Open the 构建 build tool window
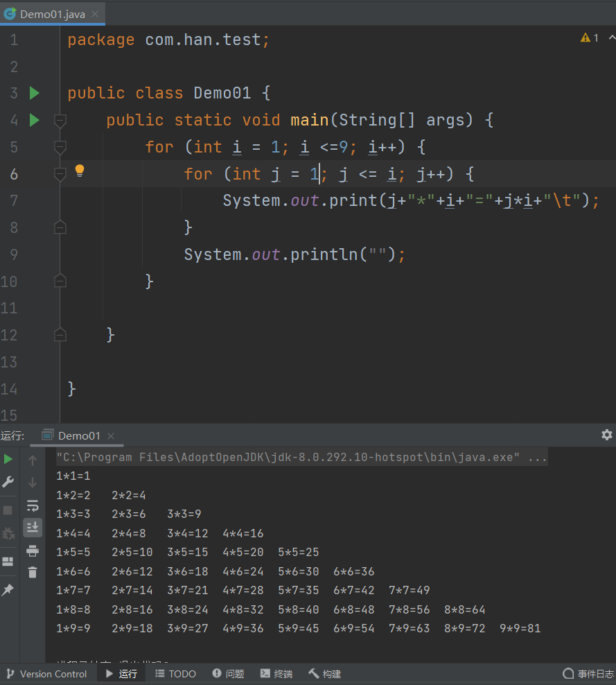616x685 pixels. coord(325,674)
